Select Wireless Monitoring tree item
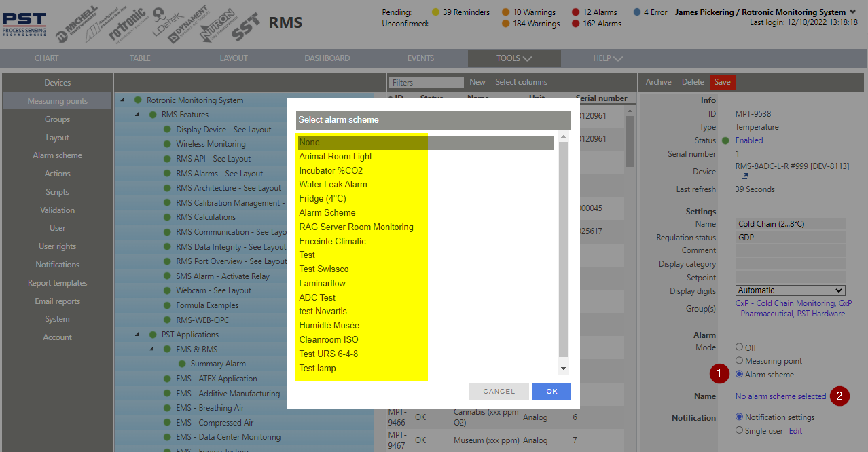 (x=211, y=144)
